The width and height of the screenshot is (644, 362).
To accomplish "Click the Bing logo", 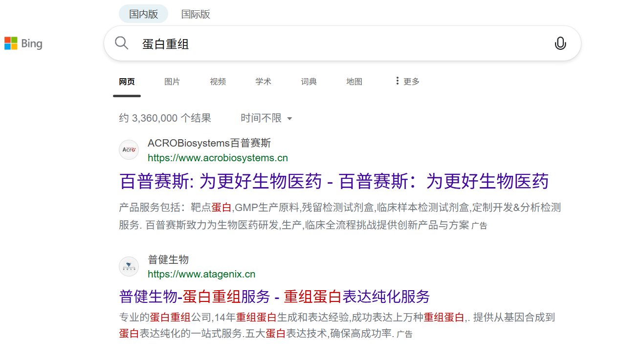I will click(x=23, y=43).
